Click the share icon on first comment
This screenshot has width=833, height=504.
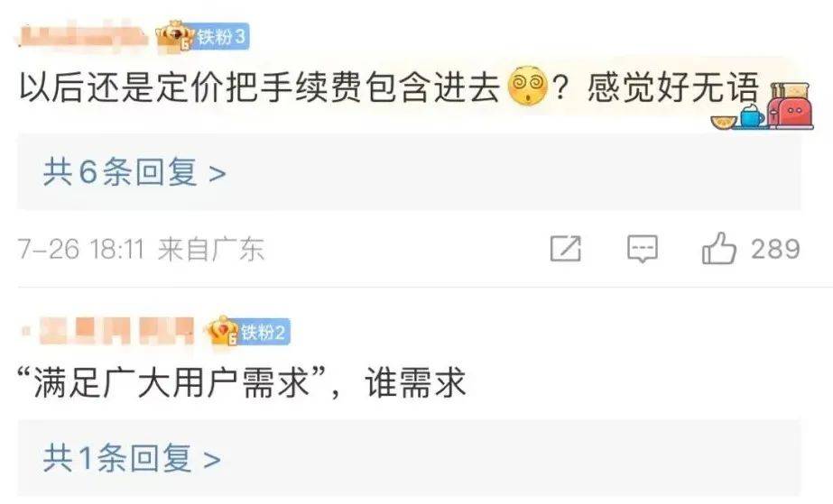click(565, 249)
